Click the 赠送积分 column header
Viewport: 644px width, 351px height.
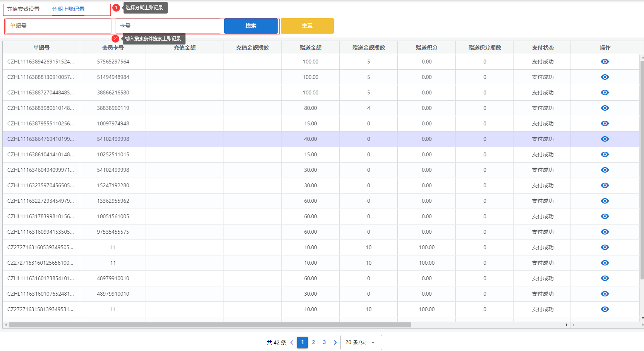pos(427,48)
